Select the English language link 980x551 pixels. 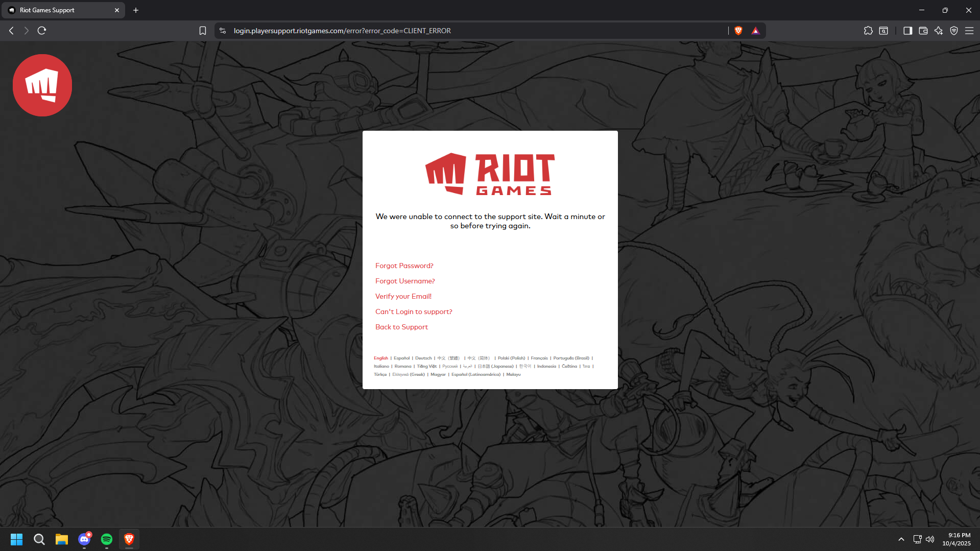381,358
